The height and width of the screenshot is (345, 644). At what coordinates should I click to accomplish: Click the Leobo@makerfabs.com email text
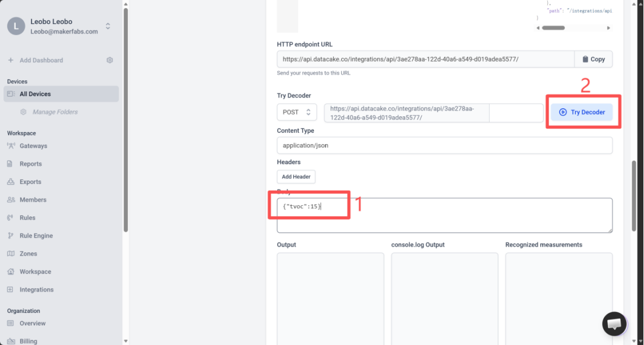(x=64, y=31)
